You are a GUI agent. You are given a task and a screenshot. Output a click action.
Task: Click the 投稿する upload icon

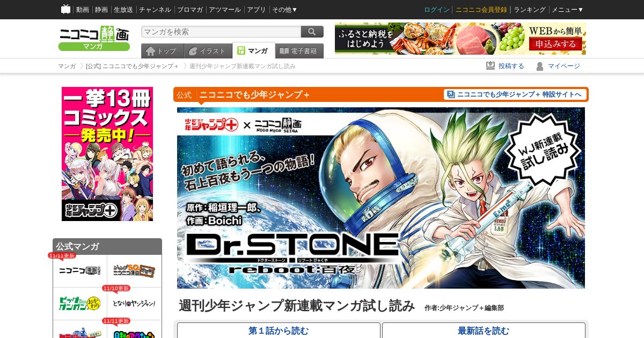[491, 66]
